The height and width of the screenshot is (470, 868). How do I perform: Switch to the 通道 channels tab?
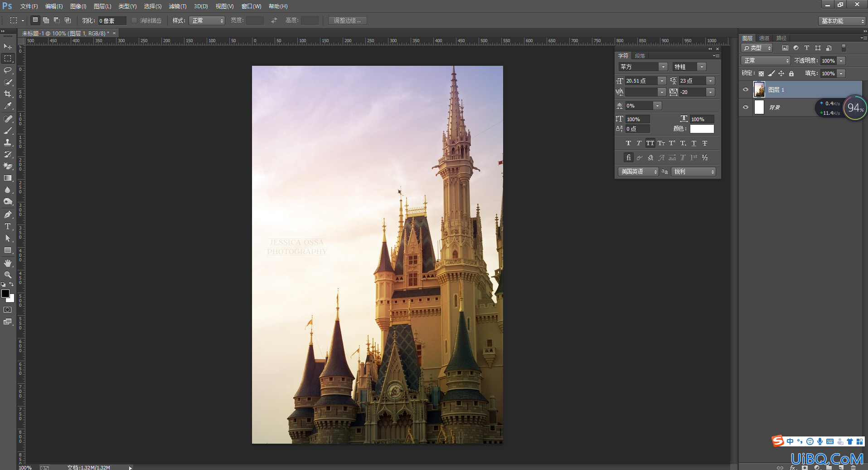764,38
